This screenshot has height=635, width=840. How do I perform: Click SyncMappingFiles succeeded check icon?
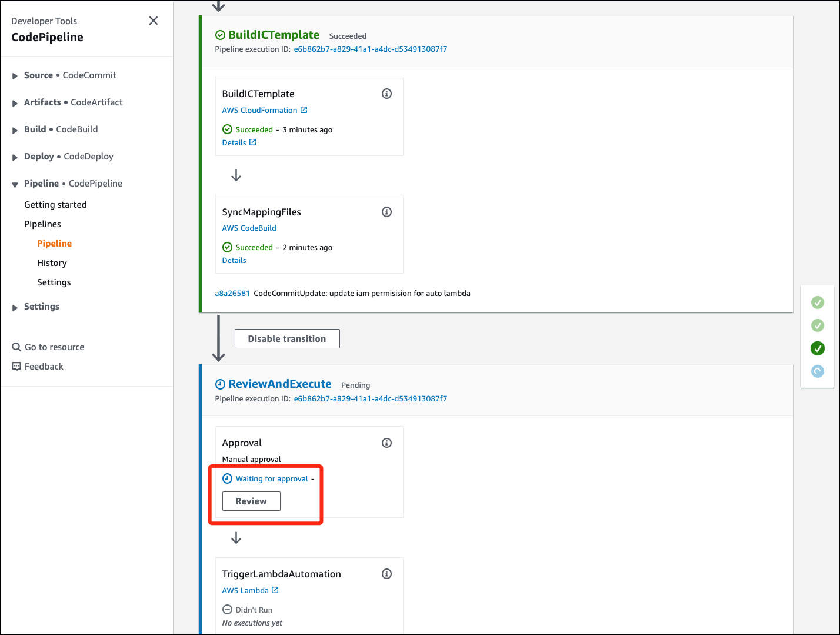[227, 247]
